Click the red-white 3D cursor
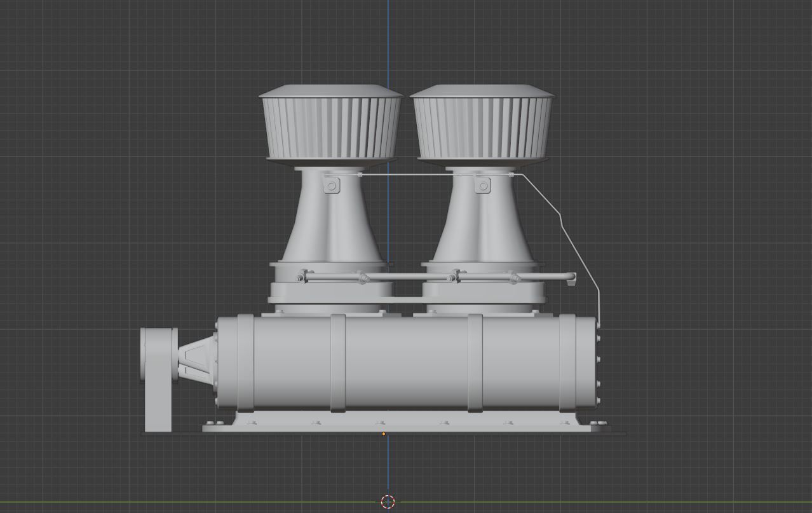 click(388, 502)
